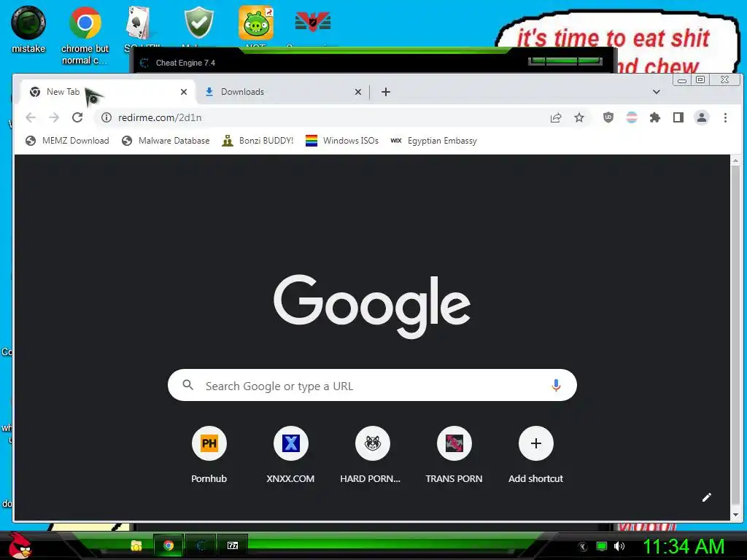Open the Bonzi BUDDY! bookmark
Image resolution: width=747 pixels, height=560 pixels.
pyautogui.click(x=258, y=141)
